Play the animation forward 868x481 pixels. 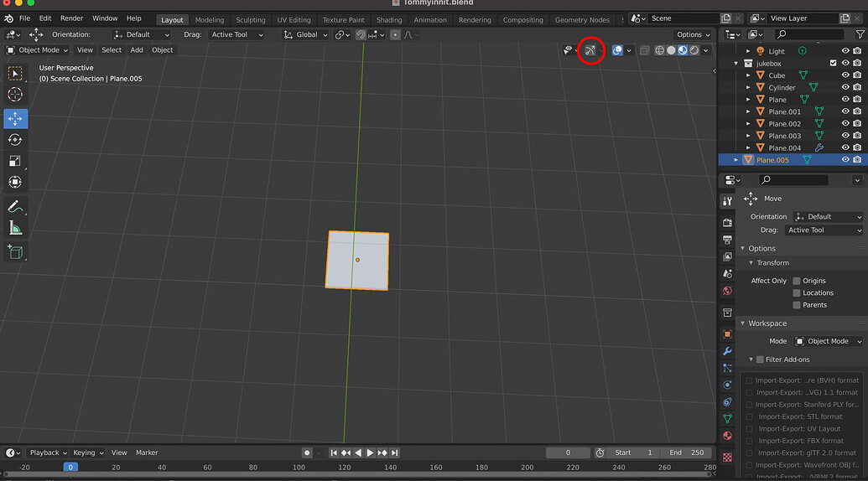(x=370, y=453)
